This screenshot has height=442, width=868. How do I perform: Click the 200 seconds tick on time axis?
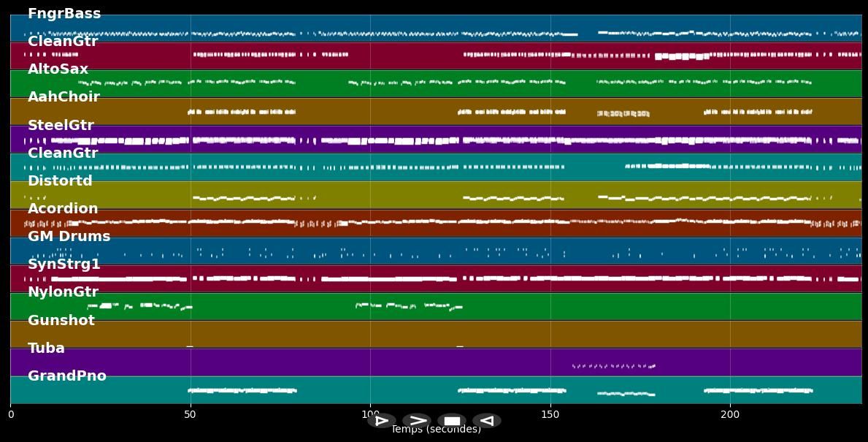coord(730,415)
